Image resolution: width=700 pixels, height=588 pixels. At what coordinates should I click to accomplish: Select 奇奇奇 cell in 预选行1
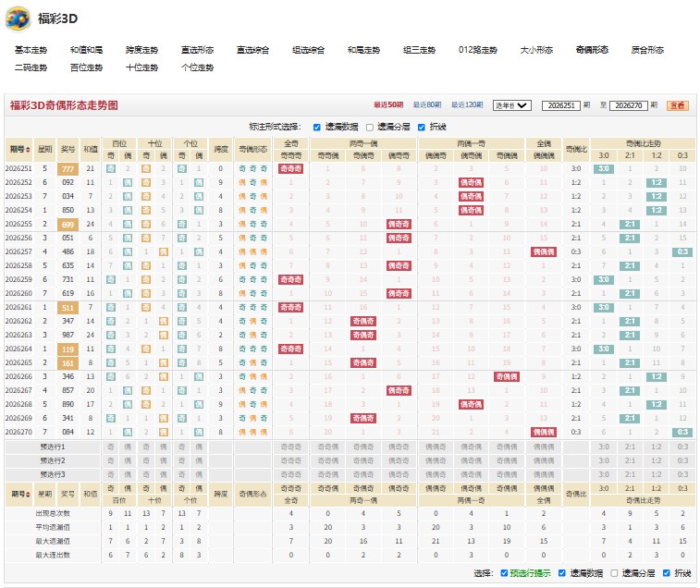point(290,447)
